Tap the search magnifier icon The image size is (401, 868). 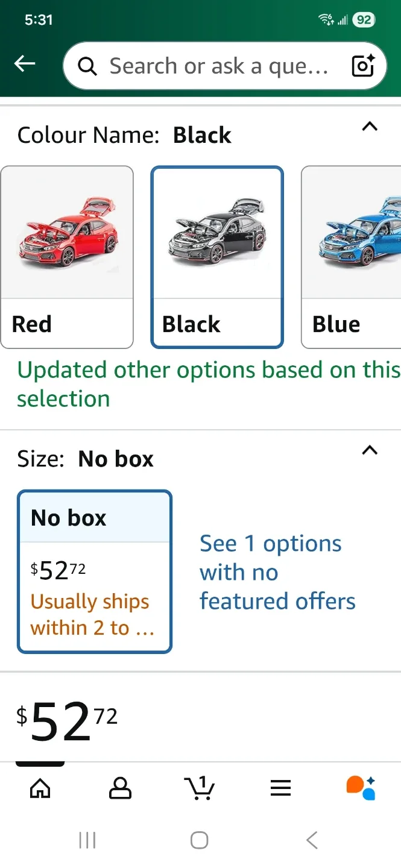pos(87,66)
